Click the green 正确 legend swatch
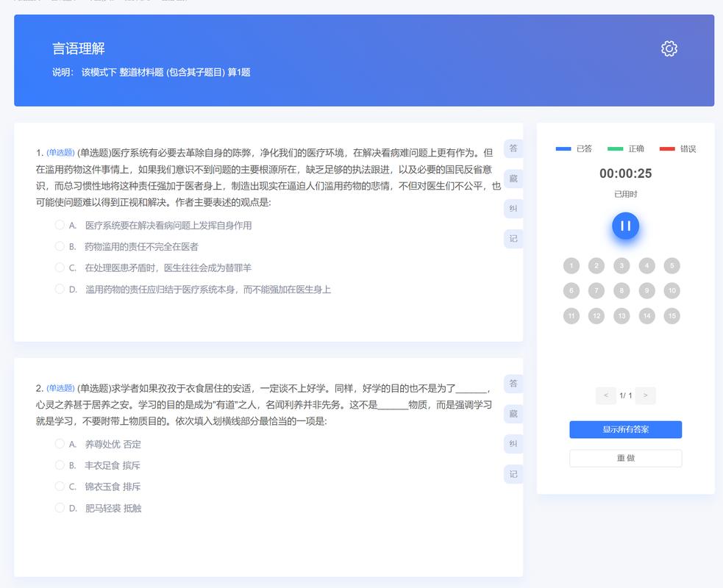Viewport: 723px width, 588px height. pyautogui.click(x=615, y=149)
